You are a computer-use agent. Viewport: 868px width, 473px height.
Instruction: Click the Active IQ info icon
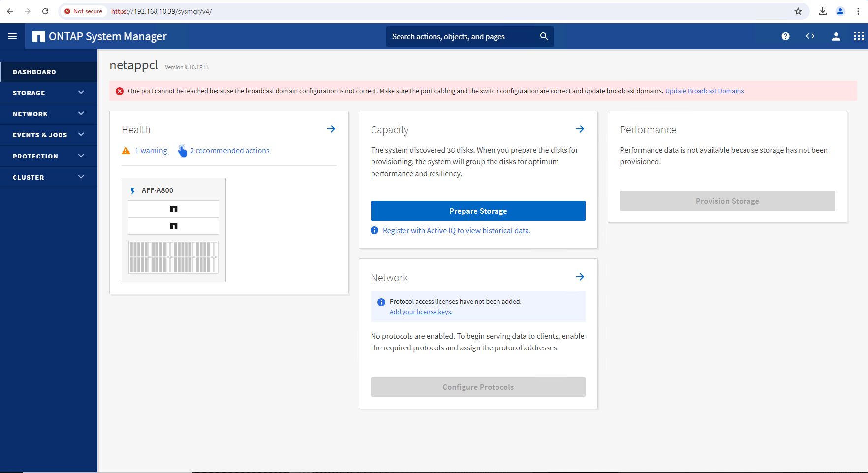coord(374,230)
